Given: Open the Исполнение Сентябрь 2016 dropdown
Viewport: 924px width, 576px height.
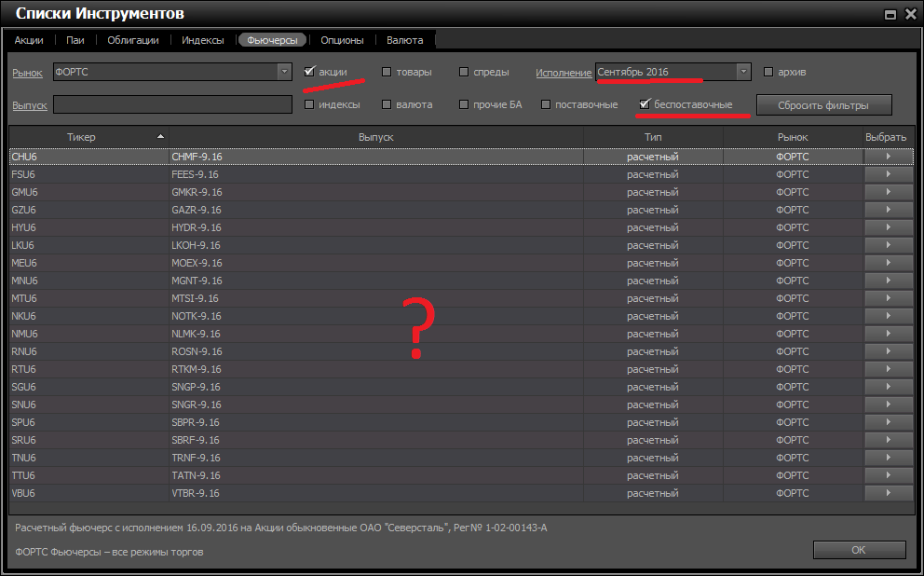Looking at the screenshot, I should [742, 72].
